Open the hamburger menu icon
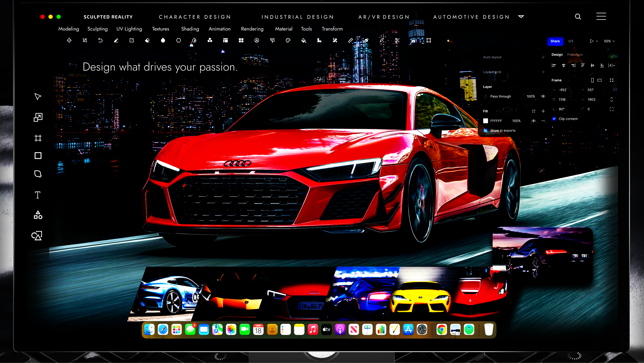The image size is (644, 363). (x=601, y=17)
